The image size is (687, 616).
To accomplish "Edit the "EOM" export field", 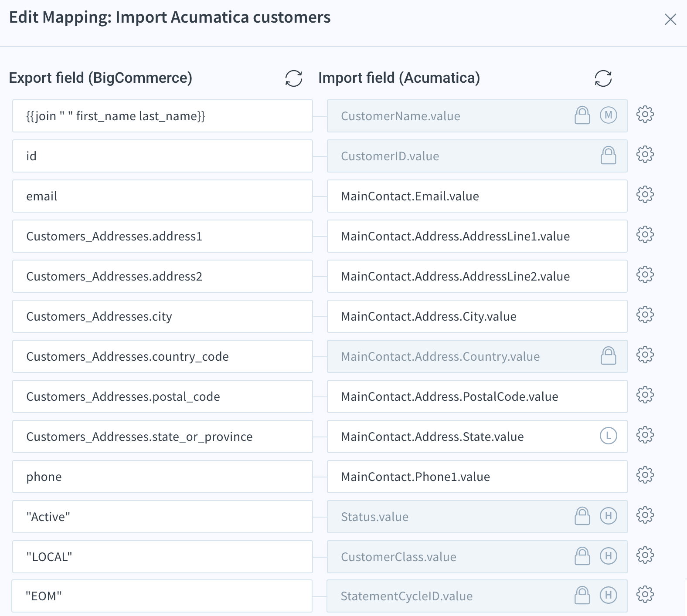I will (x=162, y=596).
